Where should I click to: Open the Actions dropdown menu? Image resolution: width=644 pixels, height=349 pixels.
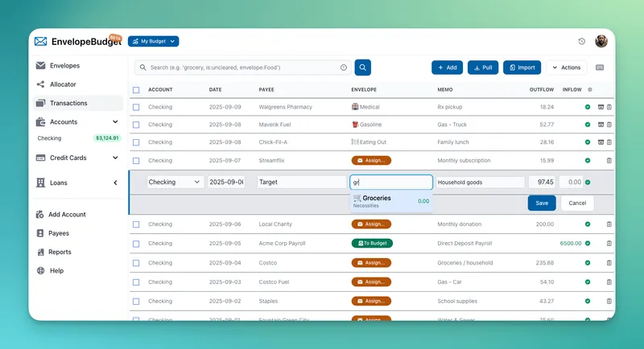[567, 68]
